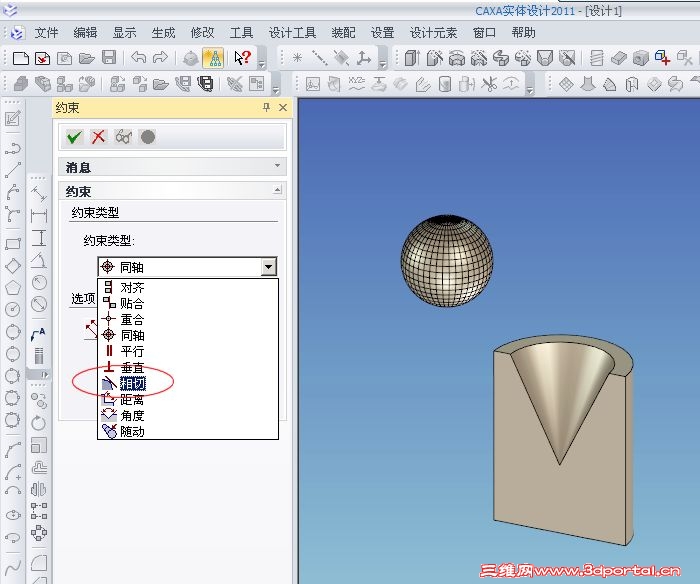Open the 窗口 menu

click(x=484, y=33)
